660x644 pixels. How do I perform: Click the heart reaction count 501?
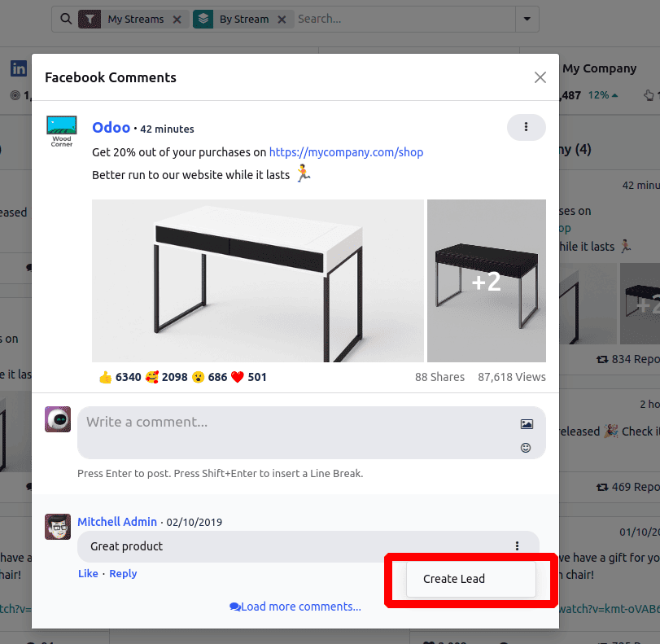pos(249,377)
